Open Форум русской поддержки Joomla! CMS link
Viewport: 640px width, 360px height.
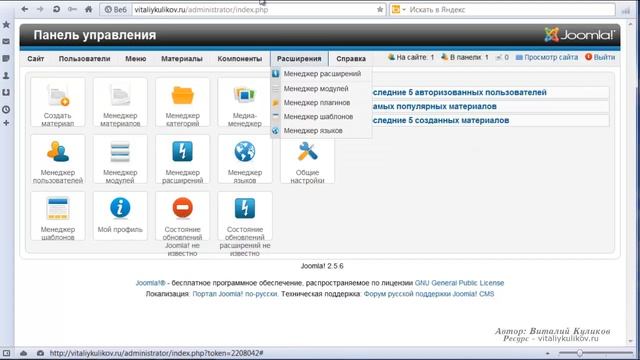coord(429,294)
